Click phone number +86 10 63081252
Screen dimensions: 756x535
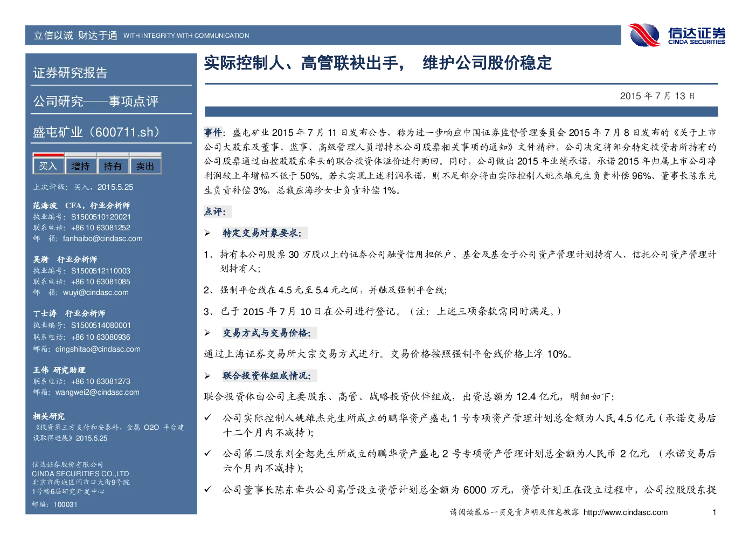[x=101, y=228]
